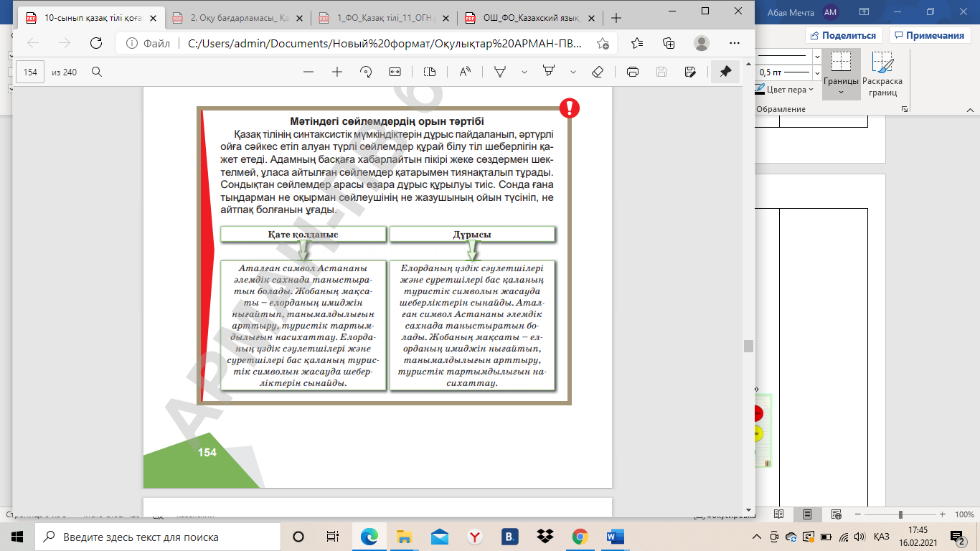Open Обрамление dialog launcher in Word
980x551 pixels.
click(x=905, y=109)
